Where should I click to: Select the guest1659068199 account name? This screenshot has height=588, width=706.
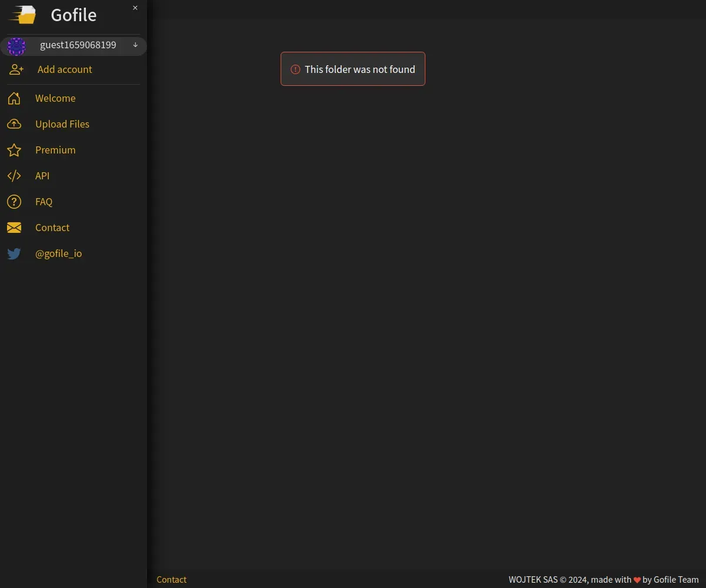[78, 45]
